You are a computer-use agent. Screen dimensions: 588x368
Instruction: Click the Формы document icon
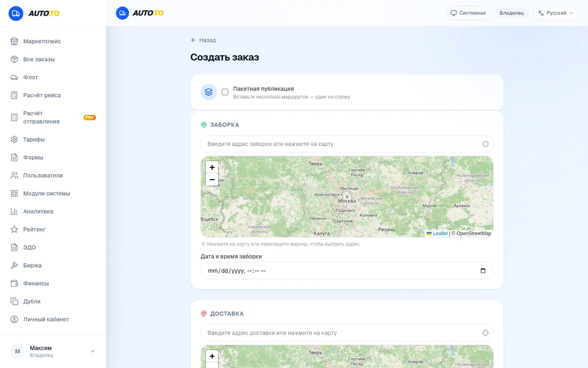14,158
